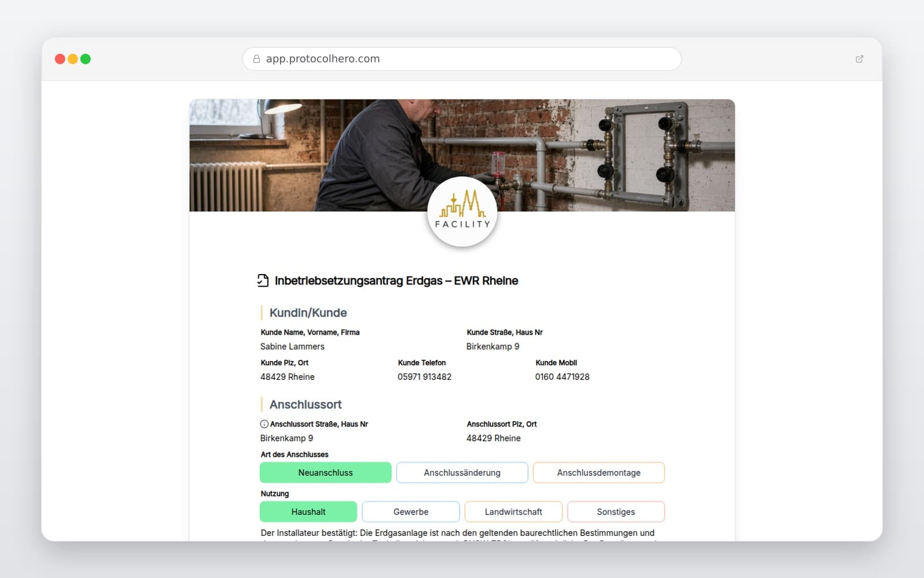Image resolution: width=924 pixels, height=578 pixels.
Task: Click Anschlussort Straße value Birkenkamp 9
Action: coord(286,439)
